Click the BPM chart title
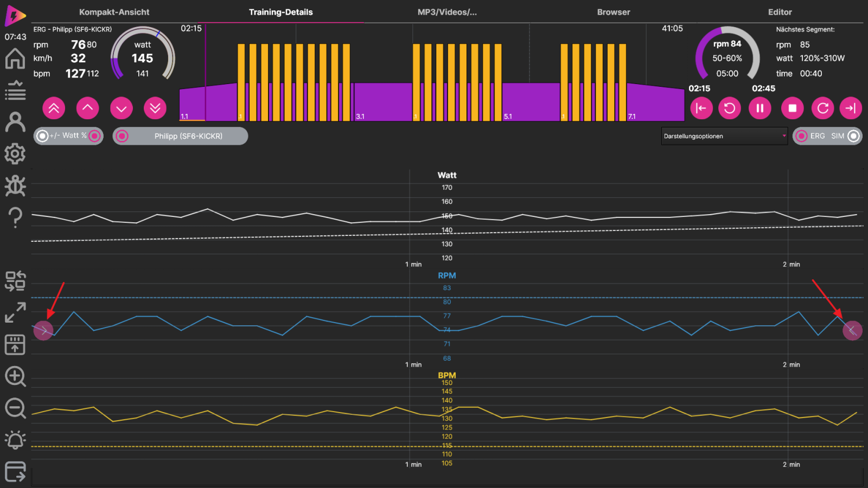Viewport: 868px width, 488px height. pos(447,375)
